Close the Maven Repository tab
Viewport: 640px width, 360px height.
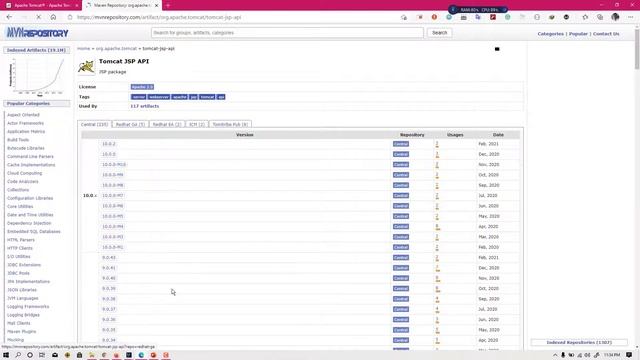point(156,6)
